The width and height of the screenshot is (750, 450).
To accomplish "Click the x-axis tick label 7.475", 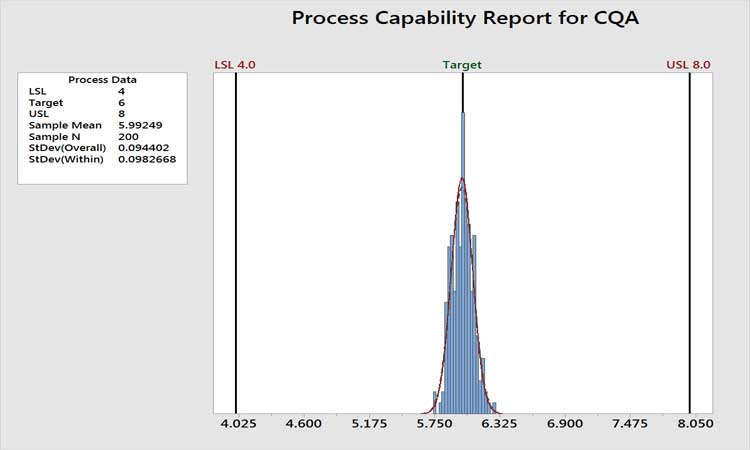I will [630, 424].
